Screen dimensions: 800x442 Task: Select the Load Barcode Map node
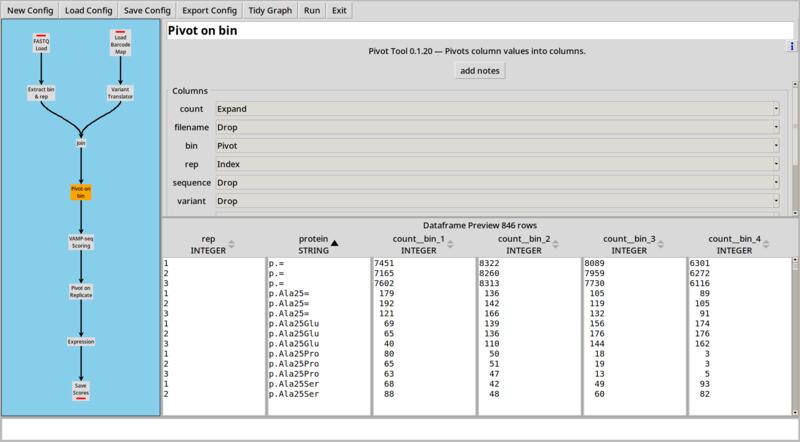click(x=120, y=43)
